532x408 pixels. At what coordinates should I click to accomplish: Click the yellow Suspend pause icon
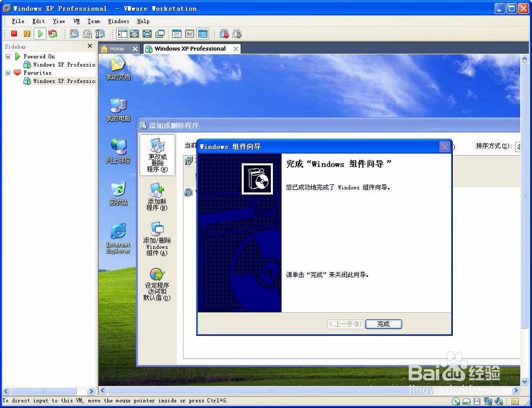coord(27,34)
